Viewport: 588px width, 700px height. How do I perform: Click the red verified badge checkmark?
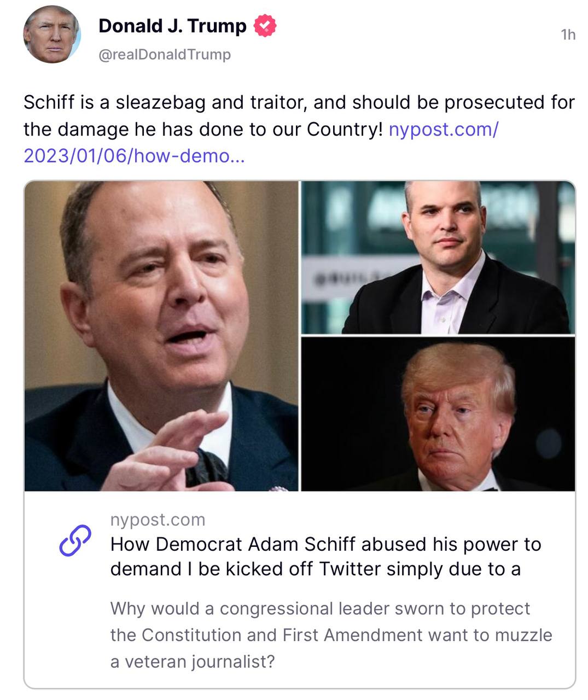[x=265, y=26]
